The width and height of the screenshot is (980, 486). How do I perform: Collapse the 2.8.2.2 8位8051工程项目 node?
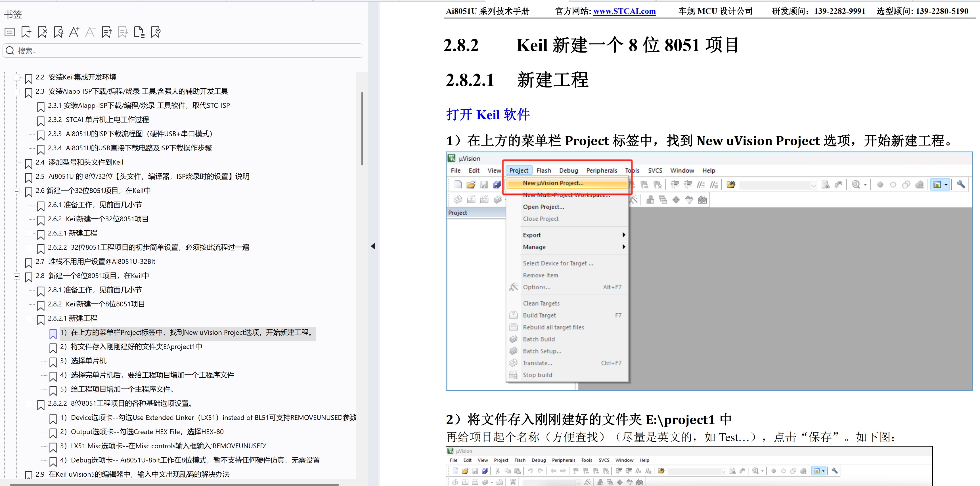click(x=29, y=404)
